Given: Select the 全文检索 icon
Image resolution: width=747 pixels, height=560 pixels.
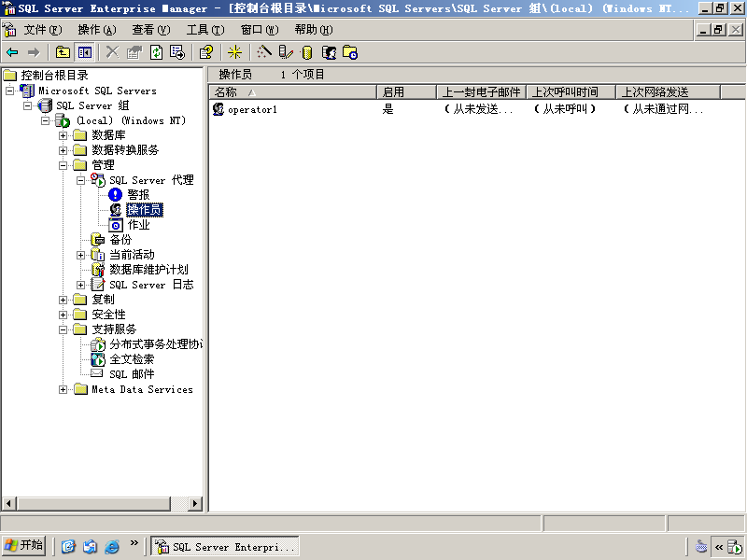Looking at the screenshot, I should click(98, 359).
